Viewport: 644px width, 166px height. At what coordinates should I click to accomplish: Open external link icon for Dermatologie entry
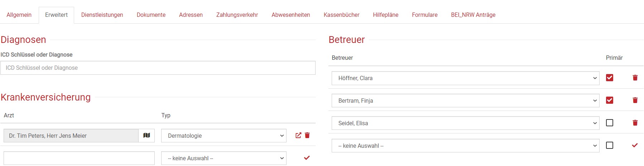pos(298,136)
